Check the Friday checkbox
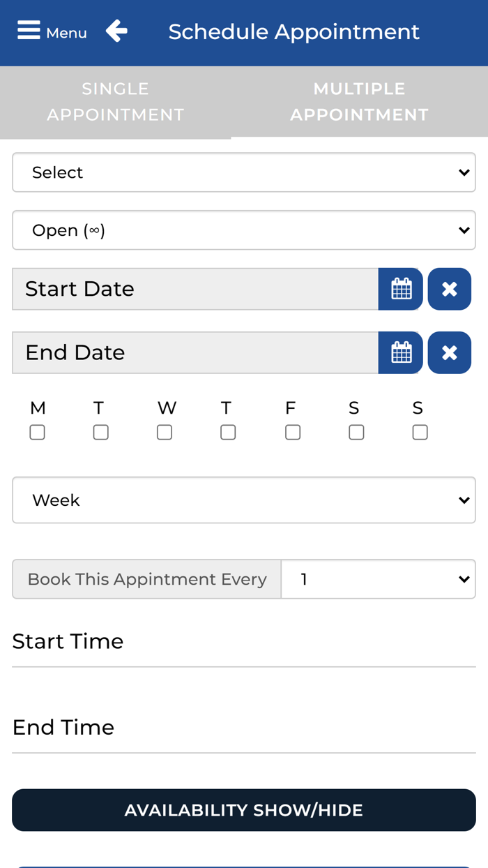The height and width of the screenshot is (868, 488). coord(293,433)
